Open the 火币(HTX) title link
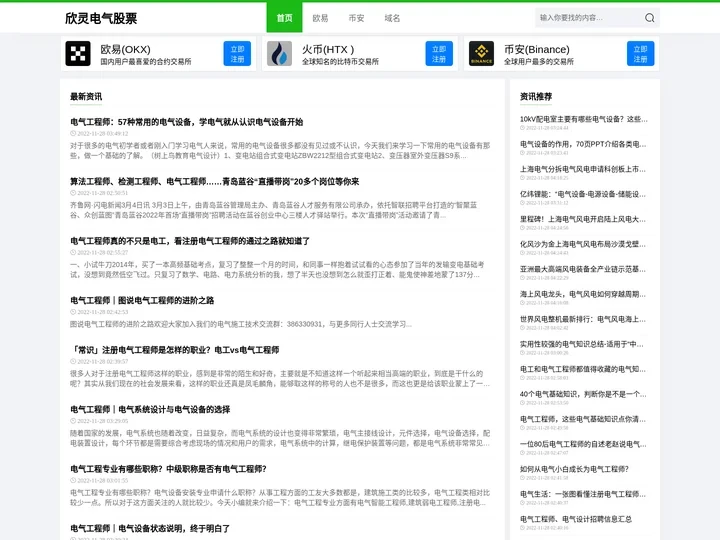Viewport: 720px width, 540px height. click(328, 49)
